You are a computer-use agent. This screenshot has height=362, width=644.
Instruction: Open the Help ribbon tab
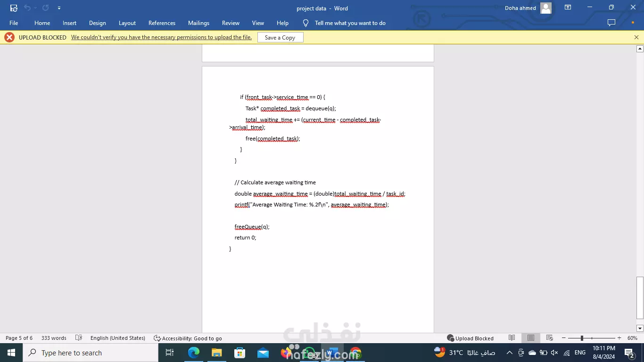pos(282,23)
